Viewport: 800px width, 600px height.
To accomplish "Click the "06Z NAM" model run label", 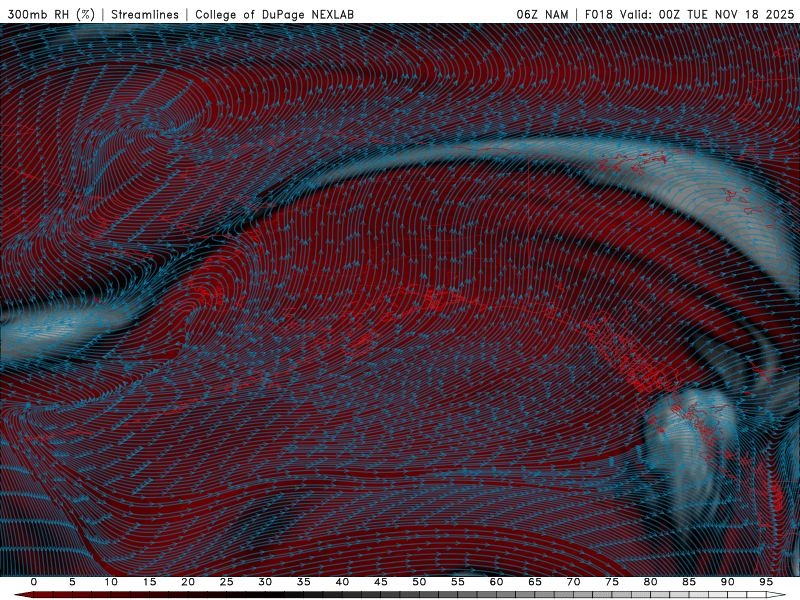I will pyautogui.click(x=542, y=14).
